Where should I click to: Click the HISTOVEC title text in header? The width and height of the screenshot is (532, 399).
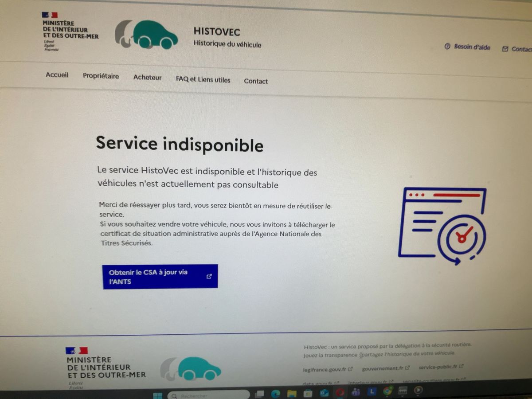coord(217,31)
